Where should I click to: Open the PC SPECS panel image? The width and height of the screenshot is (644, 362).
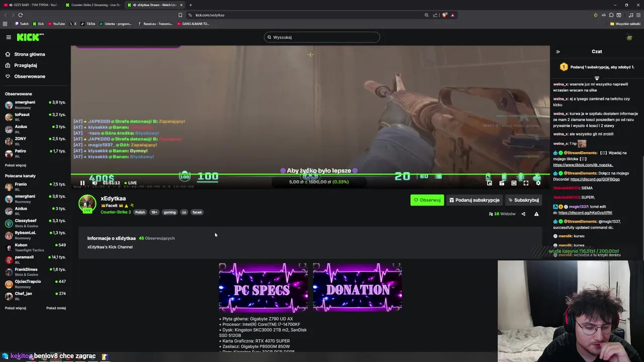(263, 288)
